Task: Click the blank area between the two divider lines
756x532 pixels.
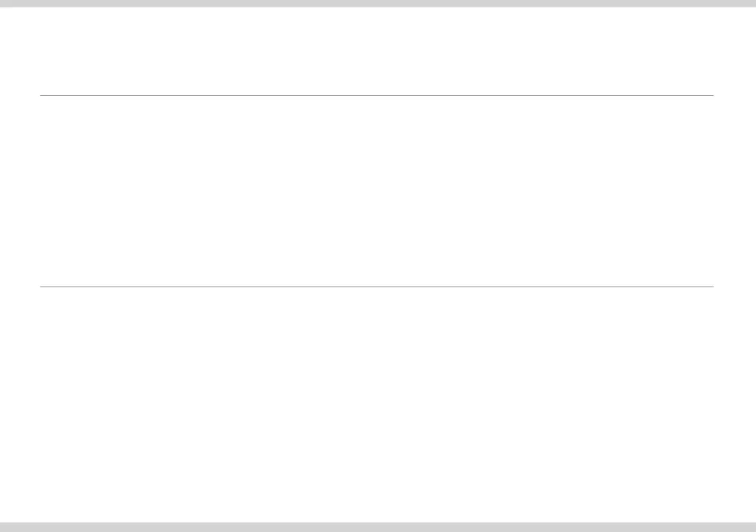Action: pyautogui.click(x=377, y=191)
